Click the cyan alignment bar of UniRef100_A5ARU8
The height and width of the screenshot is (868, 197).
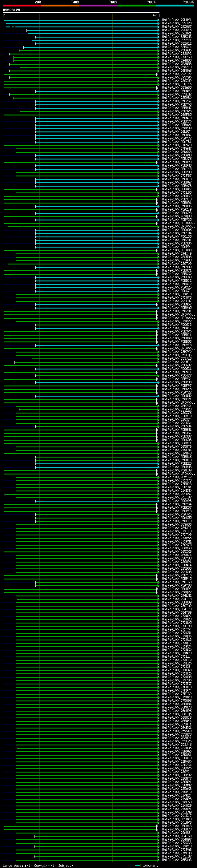97,467
